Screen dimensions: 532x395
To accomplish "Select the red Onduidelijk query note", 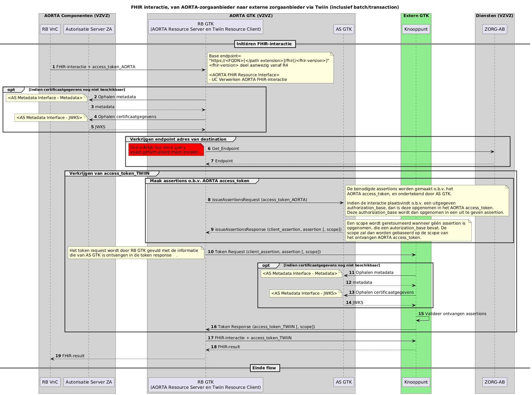I will click(166, 150).
